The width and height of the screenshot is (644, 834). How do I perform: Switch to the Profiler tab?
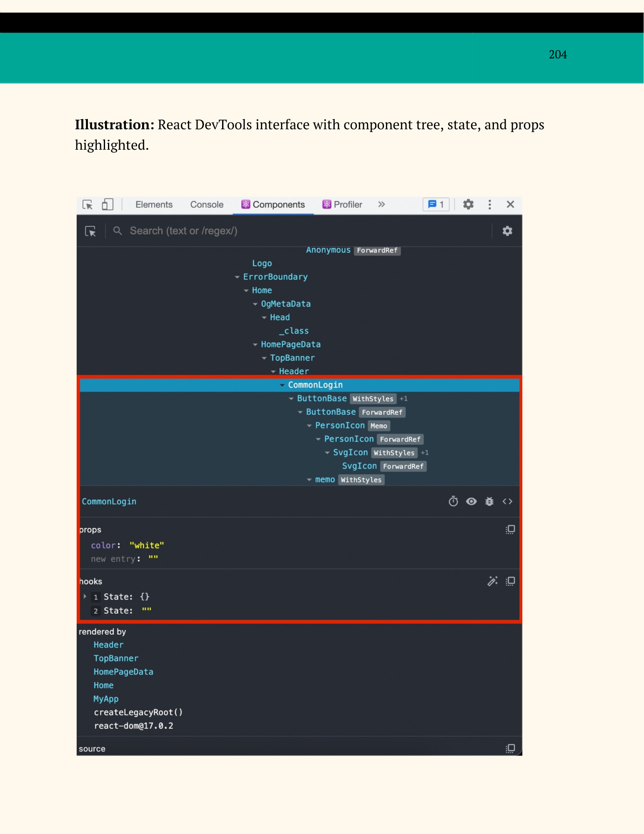pyautogui.click(x=343, y=204)
